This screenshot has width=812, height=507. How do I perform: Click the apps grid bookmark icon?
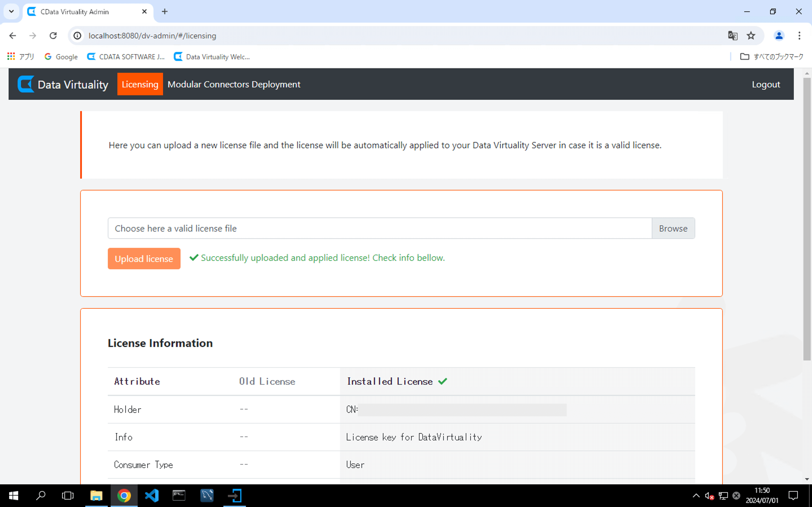11,56
